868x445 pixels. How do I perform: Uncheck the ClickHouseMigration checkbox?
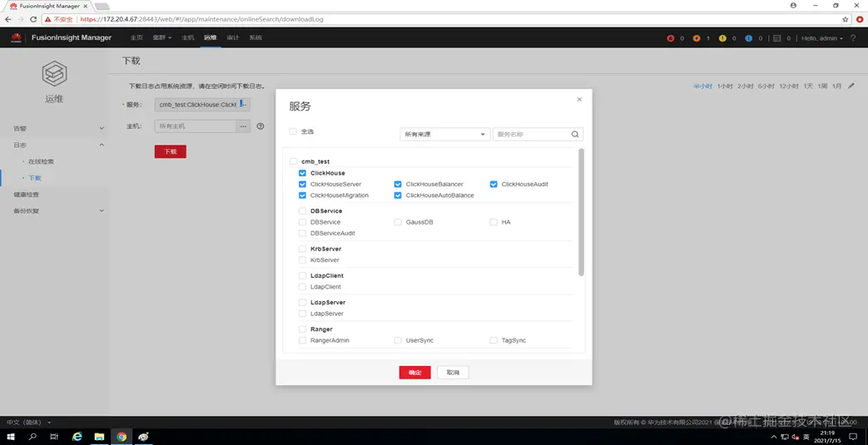(x=302, y=195)
